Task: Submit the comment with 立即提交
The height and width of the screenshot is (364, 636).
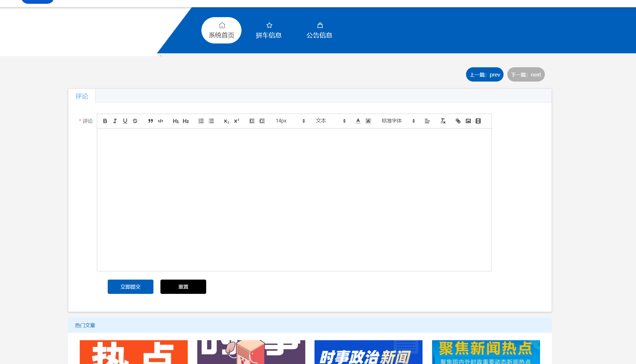Action: click(130, 287)
